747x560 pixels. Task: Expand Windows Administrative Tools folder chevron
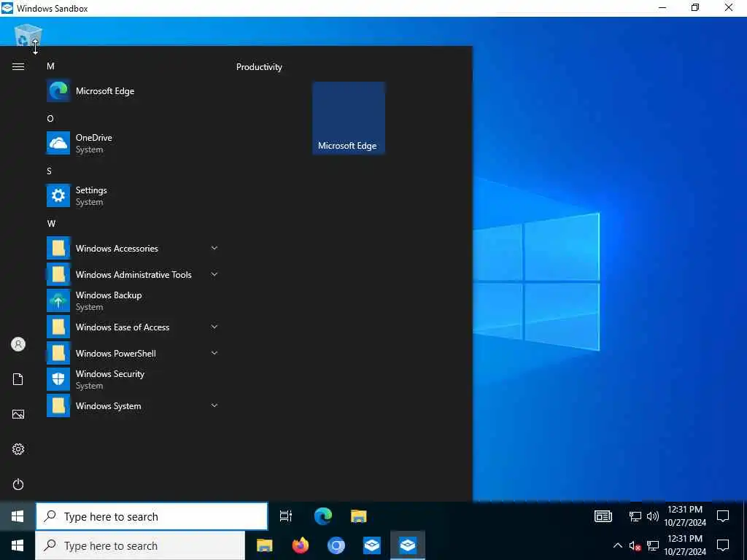pos(214,274)
